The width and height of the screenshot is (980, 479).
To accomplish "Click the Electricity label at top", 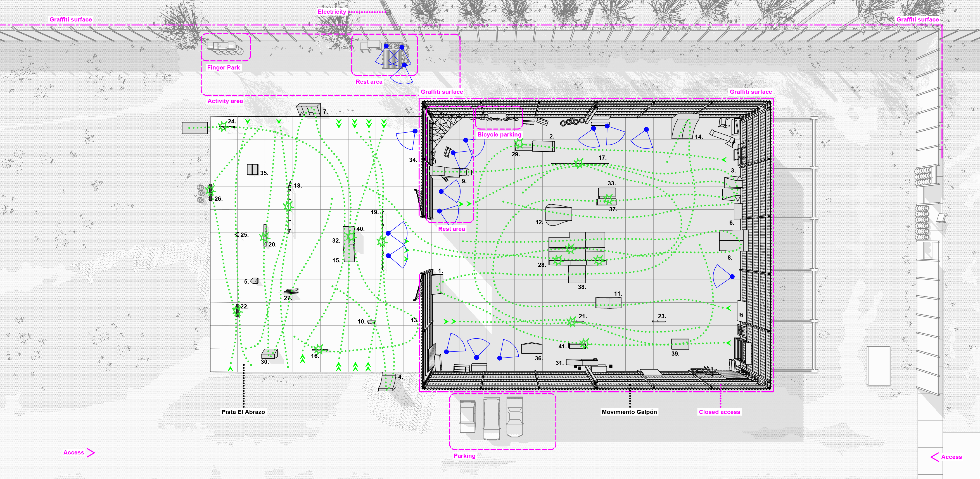I will (332, 12).
